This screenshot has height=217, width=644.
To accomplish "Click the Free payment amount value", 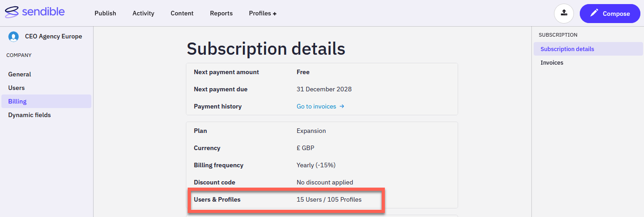I will 303,72.
